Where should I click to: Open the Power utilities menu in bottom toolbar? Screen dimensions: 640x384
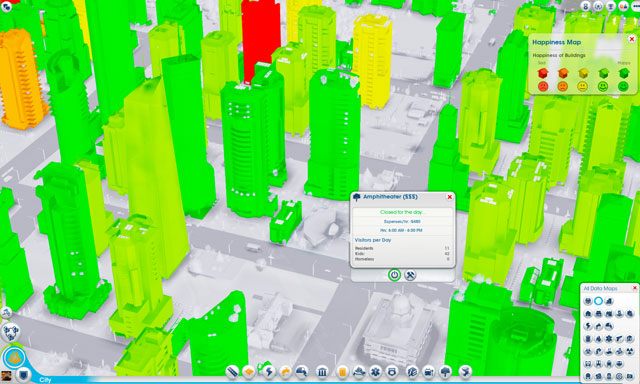tap(269, 372)
